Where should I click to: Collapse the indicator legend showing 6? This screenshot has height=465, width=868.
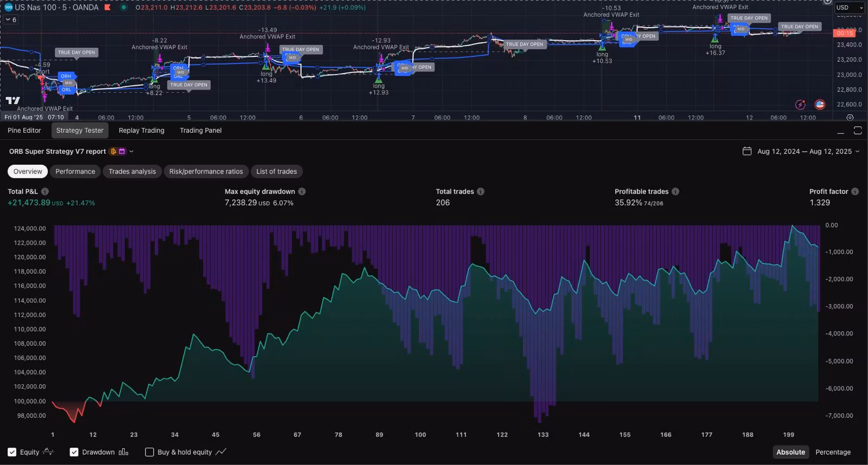[10, 20]
